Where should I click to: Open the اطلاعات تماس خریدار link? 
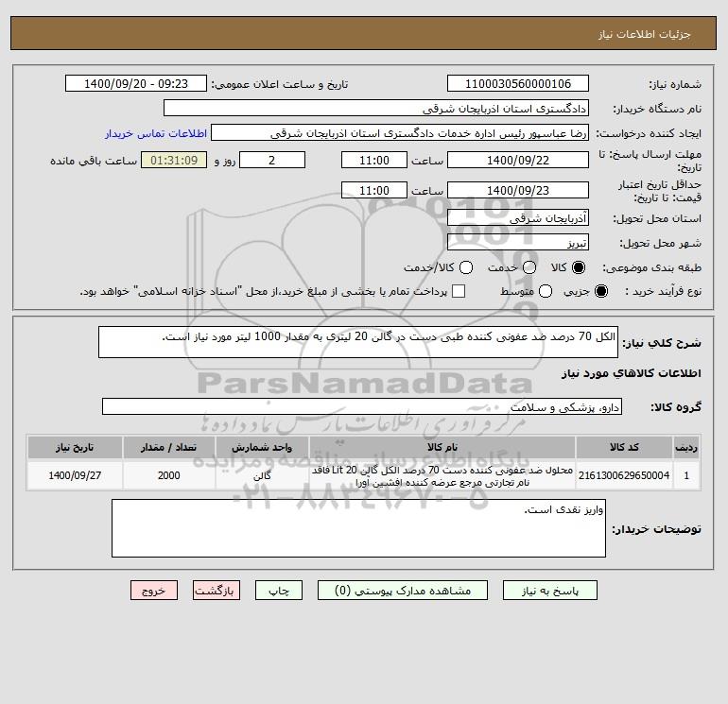[156, 133]
